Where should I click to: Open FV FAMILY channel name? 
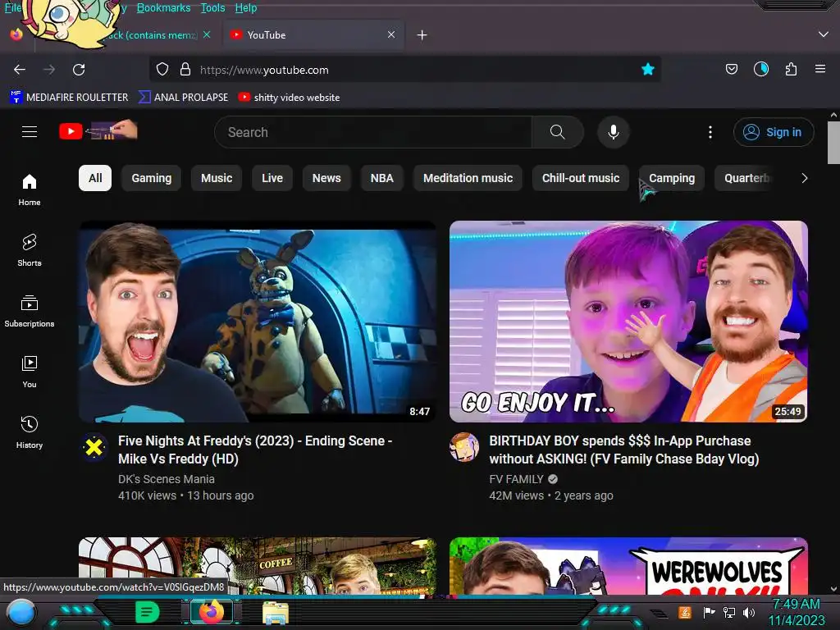click(516, 479)
